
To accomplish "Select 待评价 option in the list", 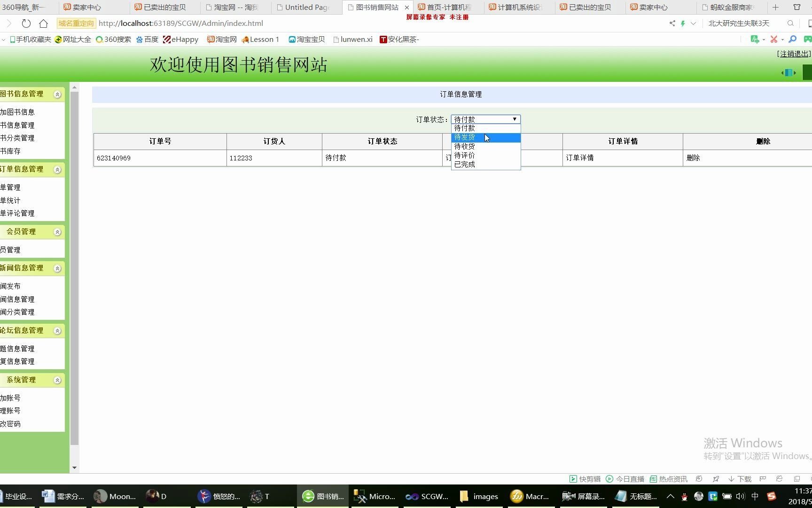I will point(485,155).
